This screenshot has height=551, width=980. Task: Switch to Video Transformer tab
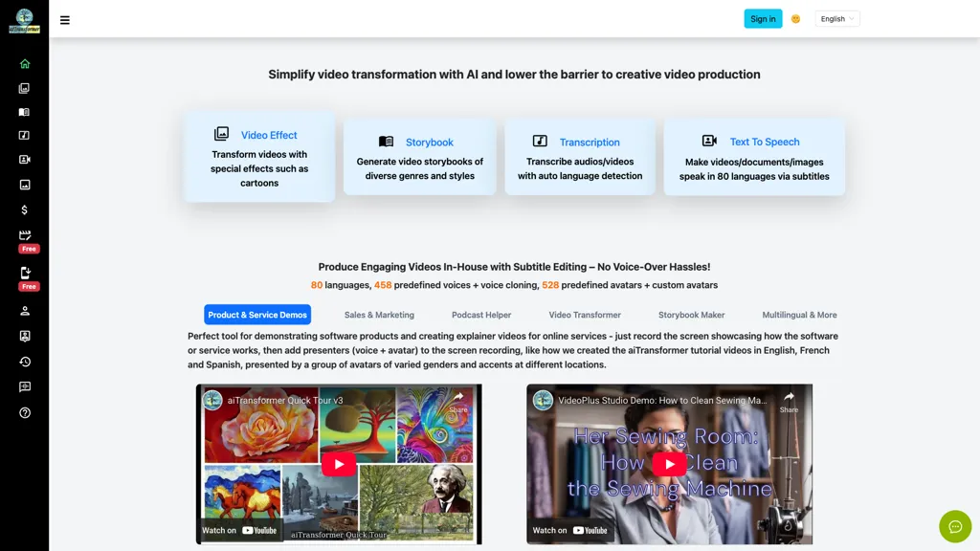pos(585,315)
